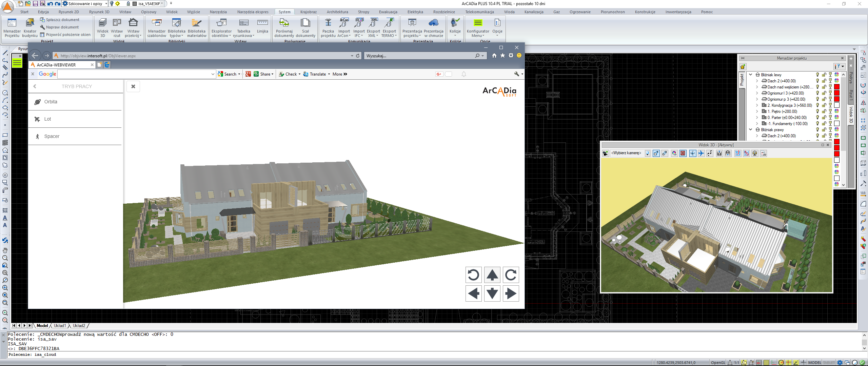Expand 2. Kondygnacja 3 node

coord(757,105)
